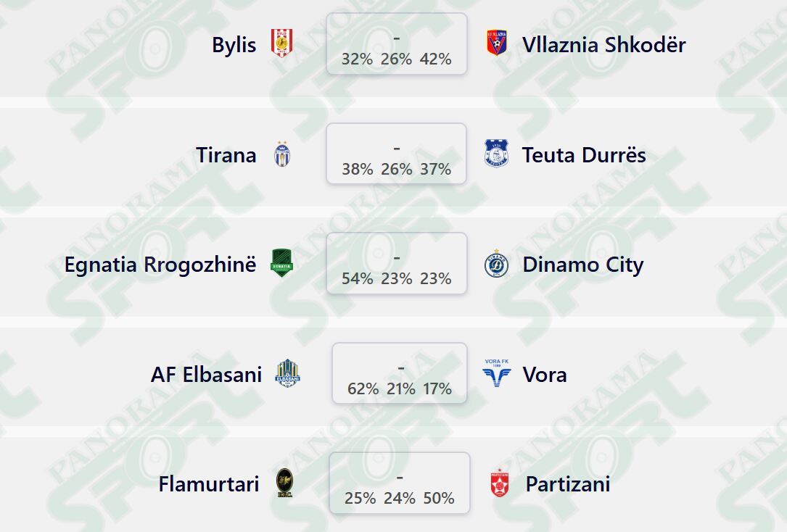The width and height of the screenshot is (787, 532).
Task: Click the Flamurtari vs Partizani percentages box
Action: (x=400, y=483)
